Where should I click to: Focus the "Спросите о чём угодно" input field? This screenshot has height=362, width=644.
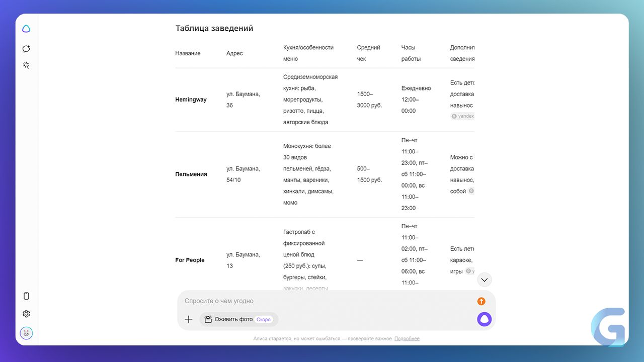point(322,301)
